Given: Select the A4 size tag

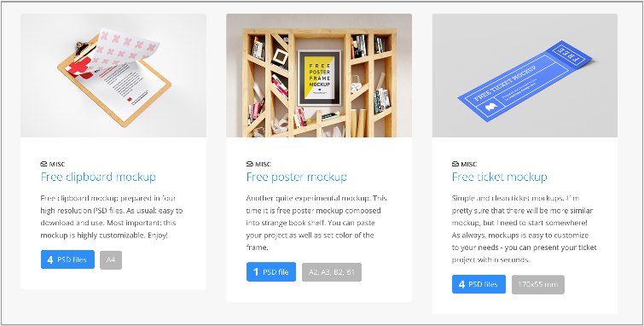Looking at the screenshot, I should point(111,260).
